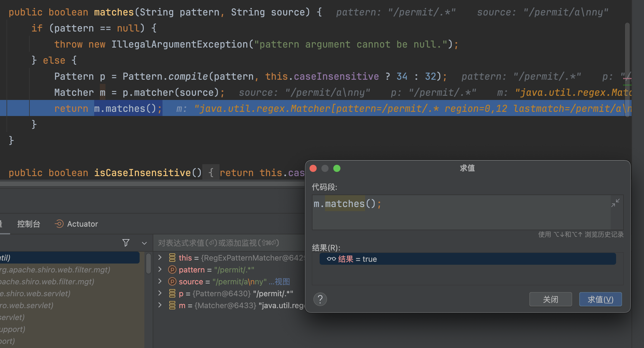Expand the 'this' variable node

(160, 258)
